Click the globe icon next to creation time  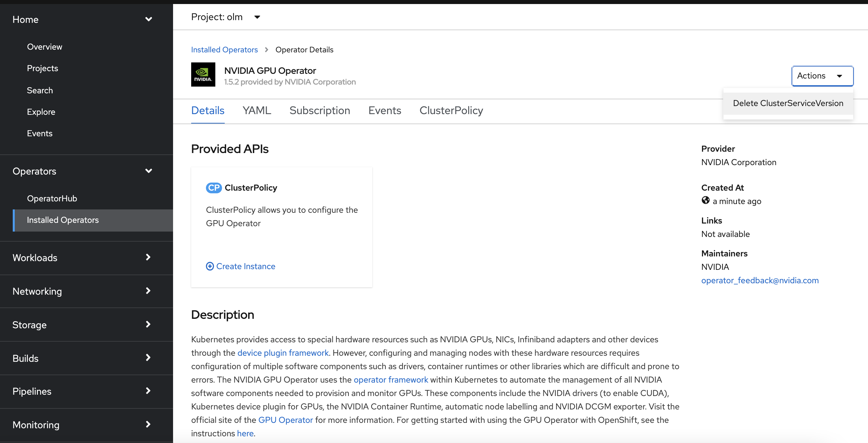click(x=706, y=200)
